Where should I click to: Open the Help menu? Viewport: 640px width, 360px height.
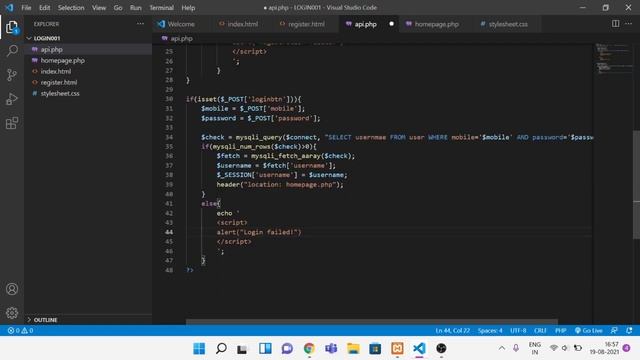pyautogui.click(x=188, y=7)
